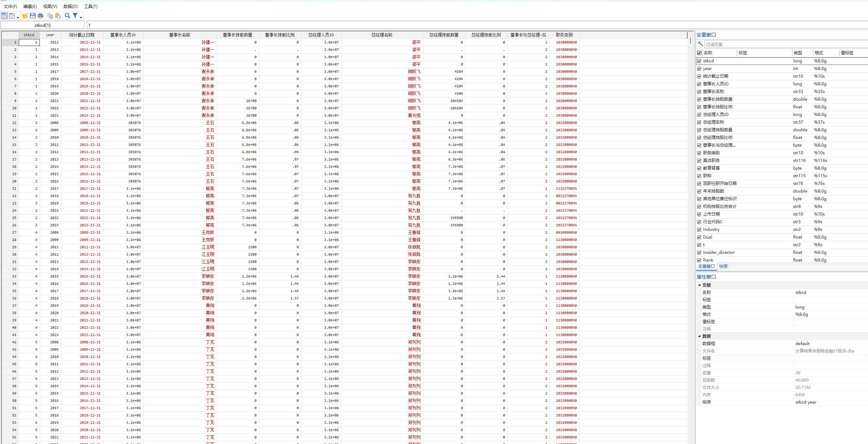Screen dimensions: 868x444
Task: Switch to the 快照 tab
Action: [723, 266]
